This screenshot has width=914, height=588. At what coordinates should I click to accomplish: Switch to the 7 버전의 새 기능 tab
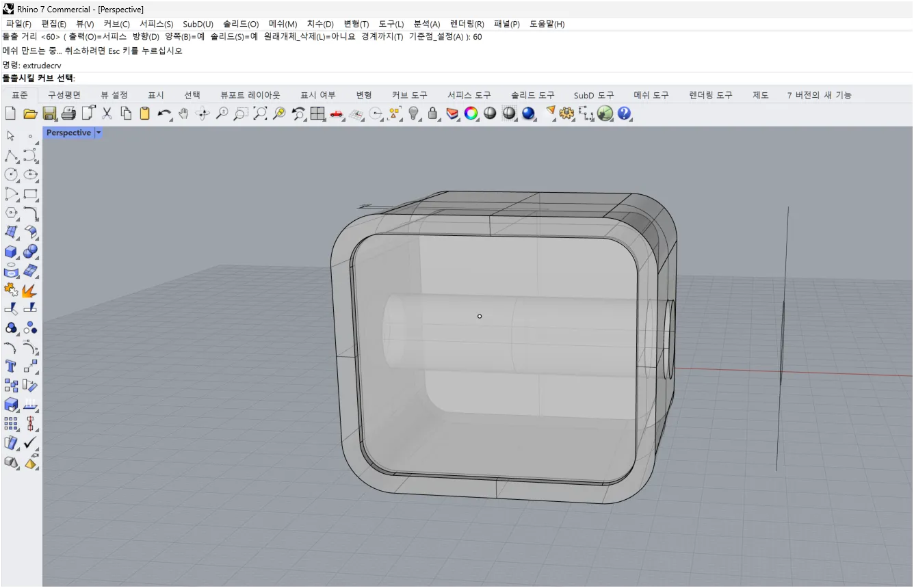820,95
